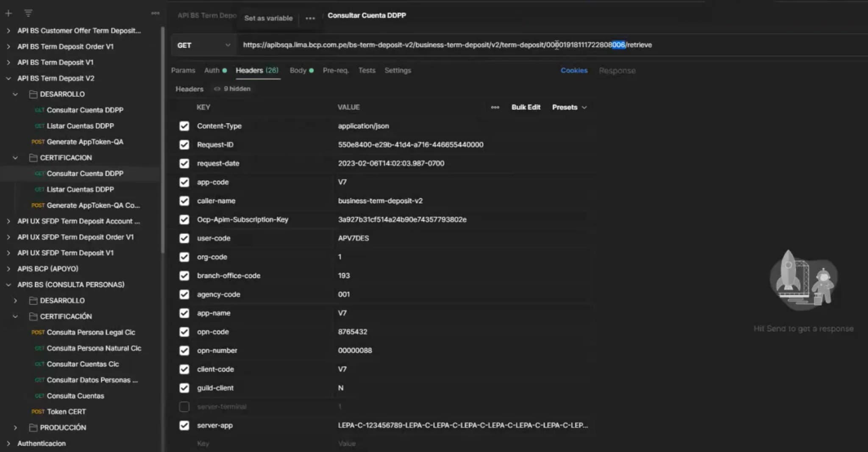Collapse APIS BS (CONSULTA PERSONAS) collection
Viewport: 868px width, 452px height.
tap(8, 285)
